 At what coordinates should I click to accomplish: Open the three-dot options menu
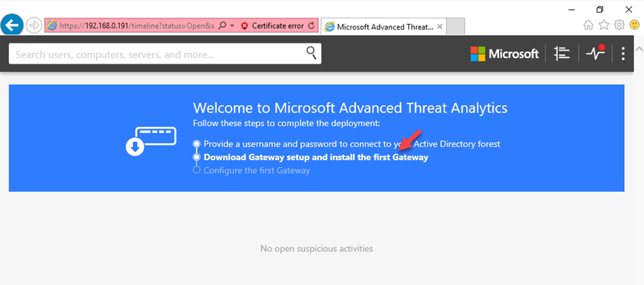(623, 53)
